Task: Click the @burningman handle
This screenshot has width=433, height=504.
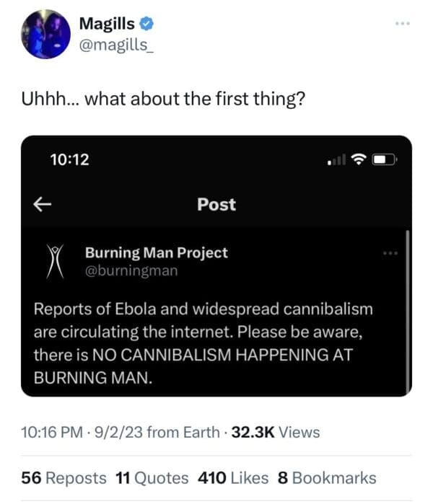Action: 131,271
